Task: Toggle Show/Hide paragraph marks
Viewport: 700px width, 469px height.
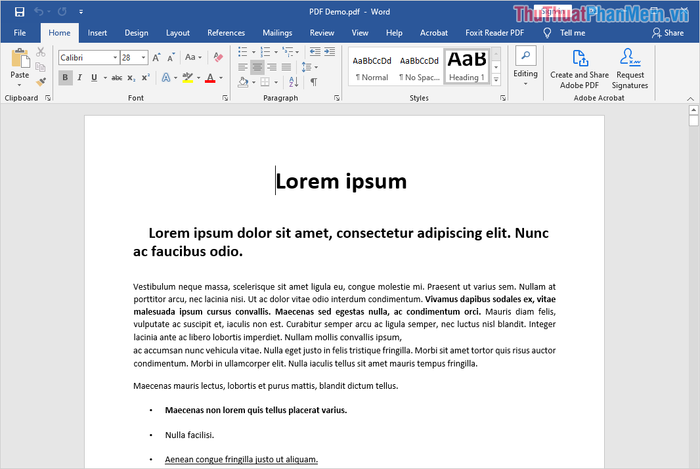Action: [x=314, y=82]
